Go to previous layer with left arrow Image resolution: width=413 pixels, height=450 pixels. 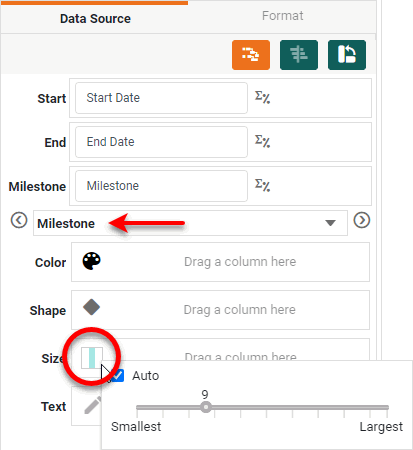click(19, 220)
